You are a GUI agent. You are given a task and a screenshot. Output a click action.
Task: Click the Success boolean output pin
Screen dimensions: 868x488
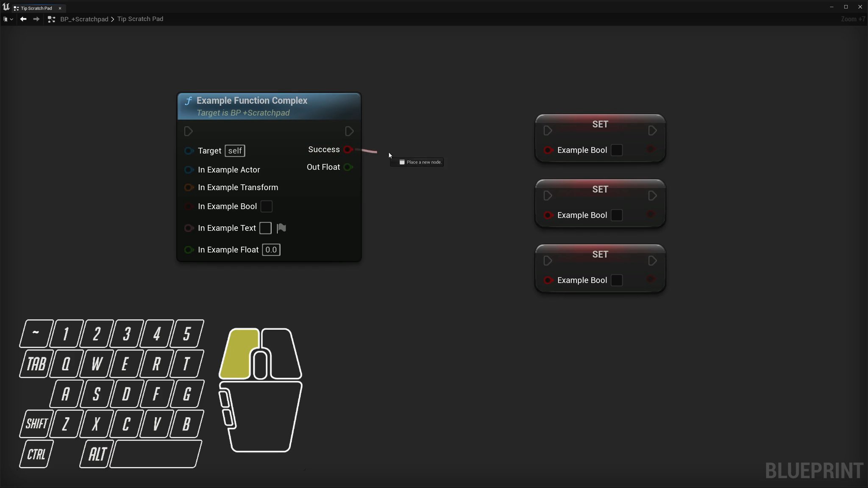pyautogui.click(x=348, y=150)
